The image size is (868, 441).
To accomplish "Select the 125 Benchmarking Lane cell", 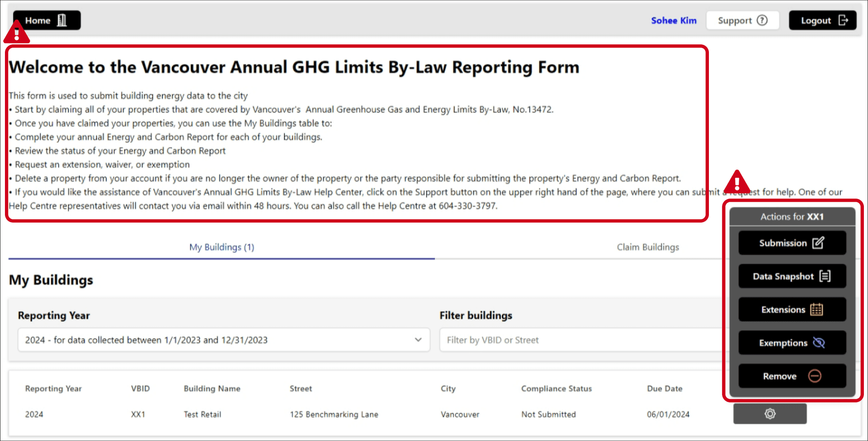I will (x=334, y=414).
